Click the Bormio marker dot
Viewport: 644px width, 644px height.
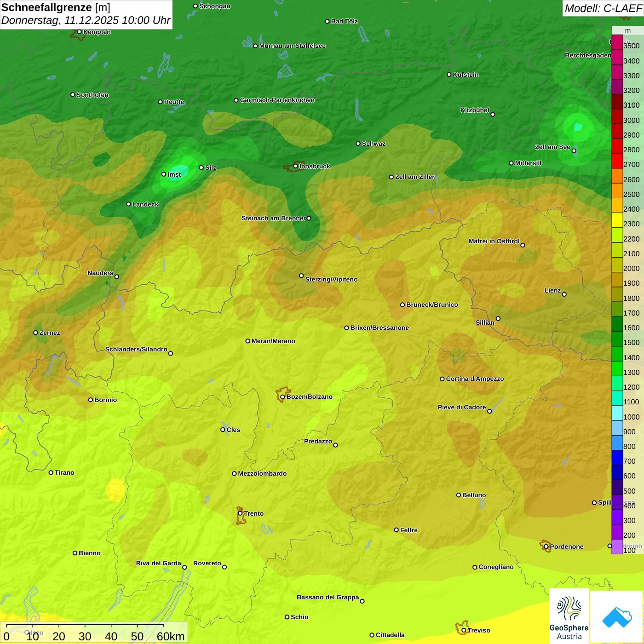point(91,400)
